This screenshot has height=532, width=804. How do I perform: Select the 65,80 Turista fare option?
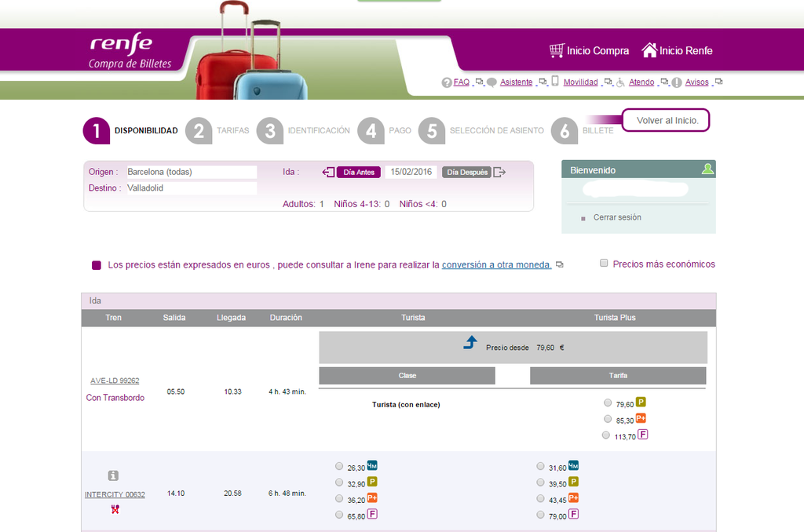339,515
